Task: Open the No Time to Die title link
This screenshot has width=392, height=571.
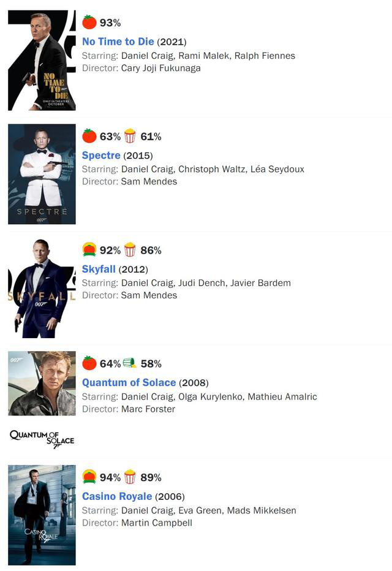Action: (x=118, y=42)
